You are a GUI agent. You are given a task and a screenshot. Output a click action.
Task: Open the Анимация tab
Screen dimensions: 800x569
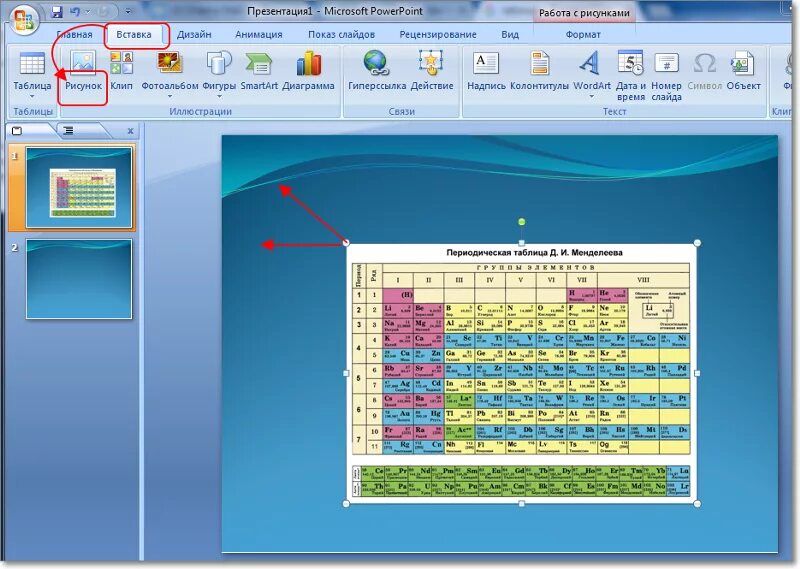pyautogui.click(x=259, y=34)
